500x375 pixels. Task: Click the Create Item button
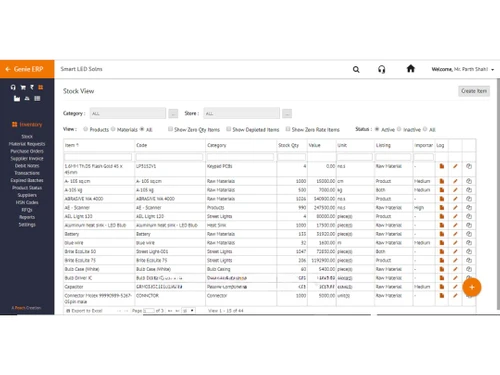474,91
